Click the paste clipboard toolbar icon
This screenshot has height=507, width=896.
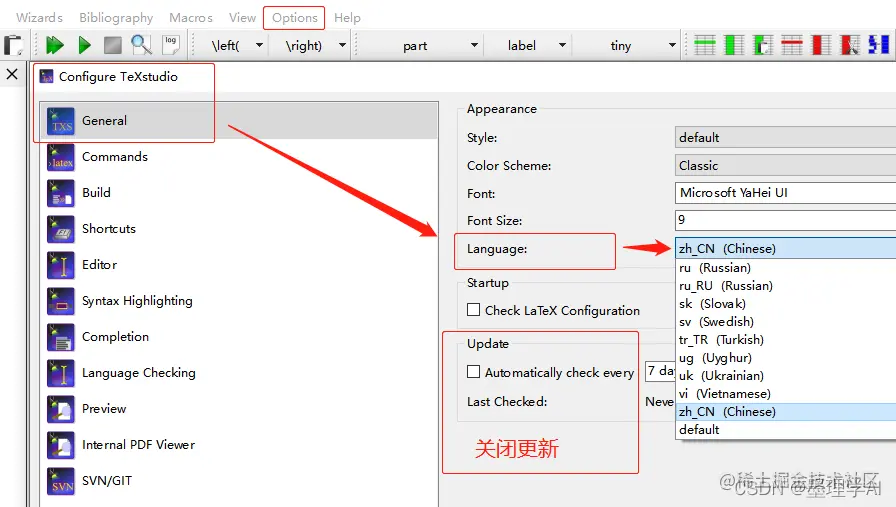(12, 45)
